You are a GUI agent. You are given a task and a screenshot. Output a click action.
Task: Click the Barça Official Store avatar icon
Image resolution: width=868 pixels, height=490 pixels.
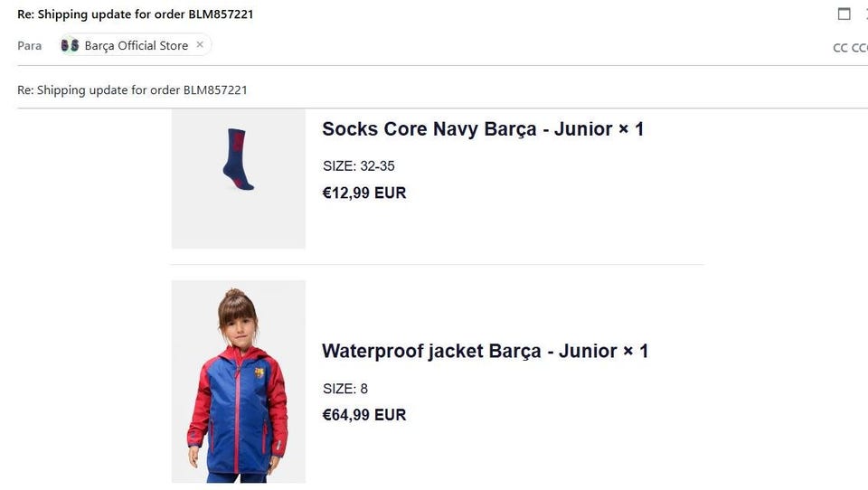click(70, 45)
